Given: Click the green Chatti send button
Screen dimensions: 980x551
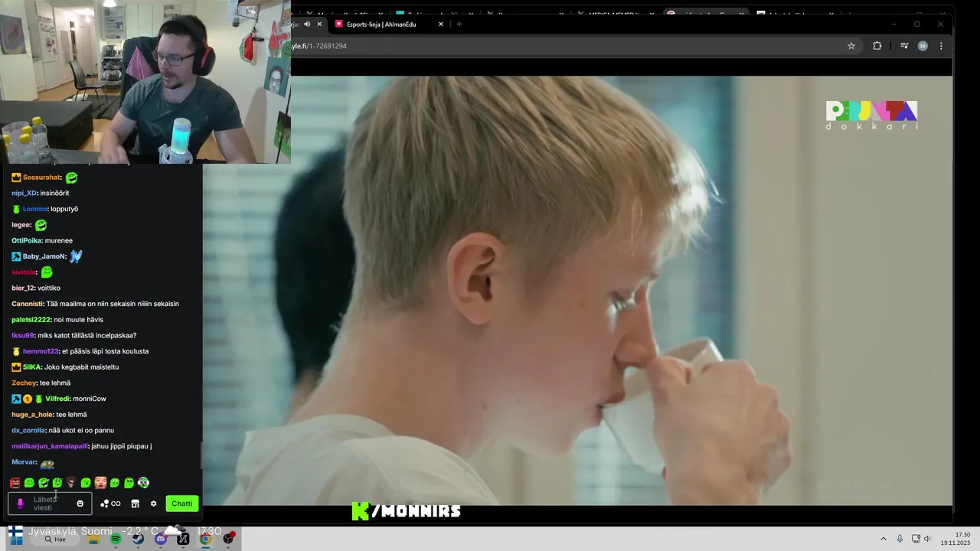Looking at the screenshot, I should pos(182,504).
